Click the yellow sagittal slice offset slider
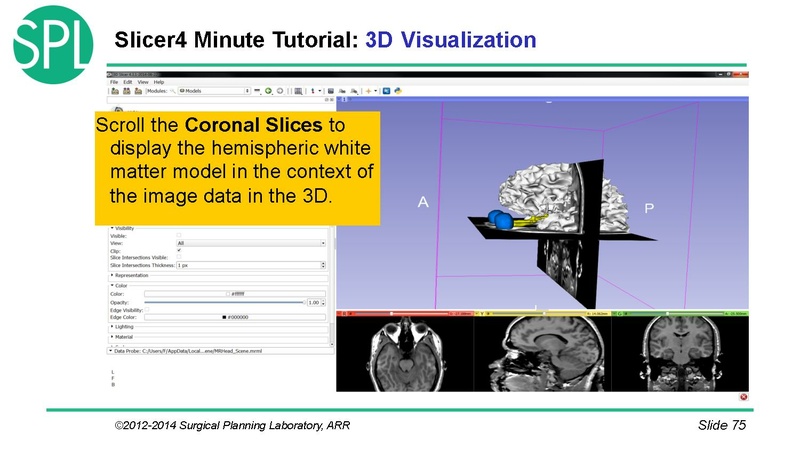Screen dimensions: 800x450 click(x=539, y=313)
